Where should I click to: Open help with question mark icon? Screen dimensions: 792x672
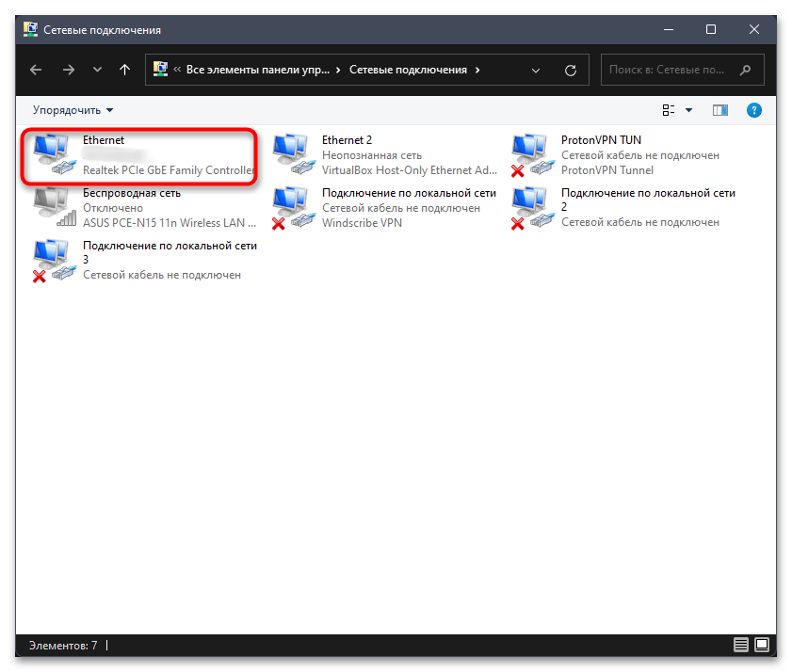(754, 110)
